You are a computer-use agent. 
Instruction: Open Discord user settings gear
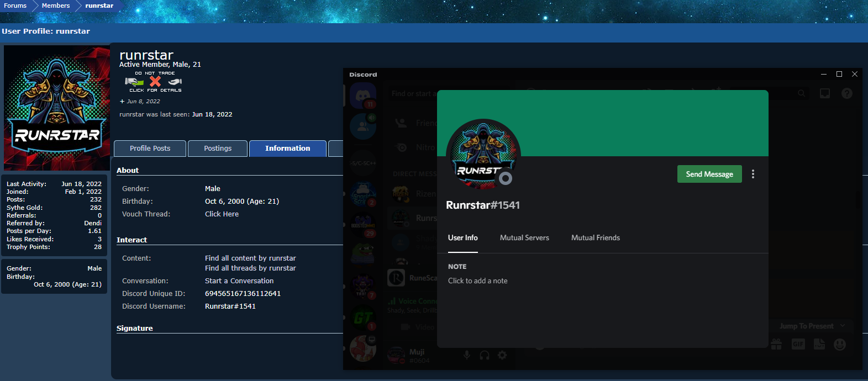(502, 355)
